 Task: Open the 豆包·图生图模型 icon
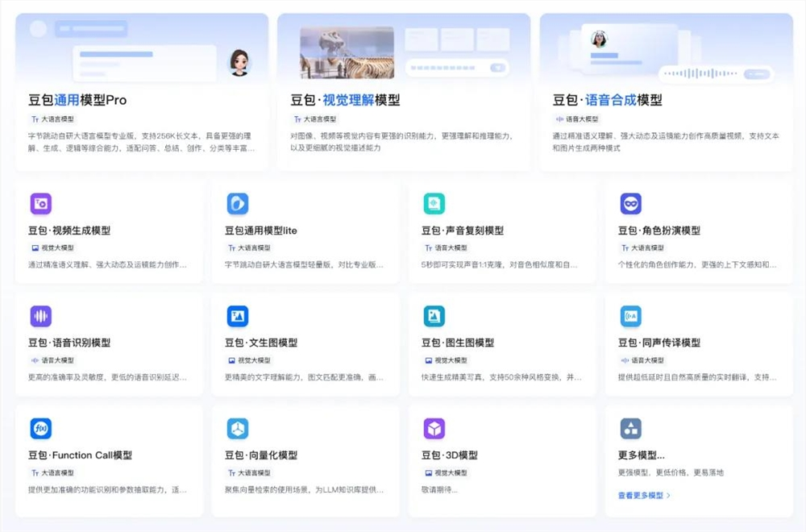434,316
